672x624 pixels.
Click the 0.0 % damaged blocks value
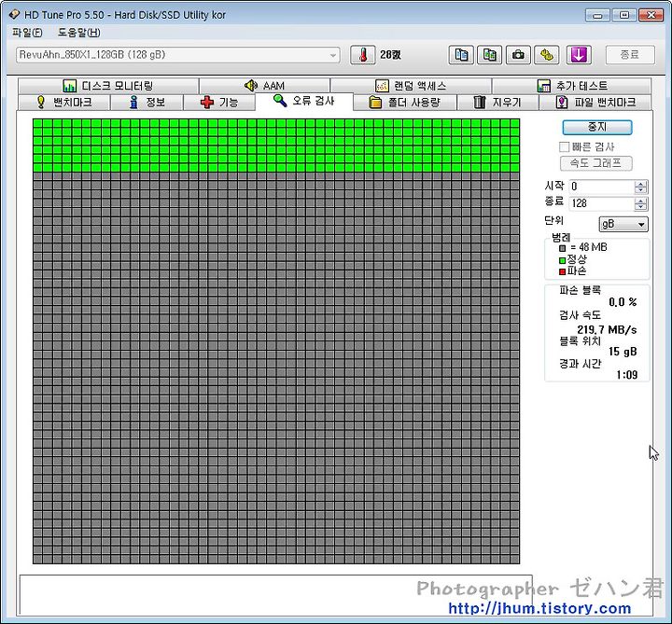623,302
